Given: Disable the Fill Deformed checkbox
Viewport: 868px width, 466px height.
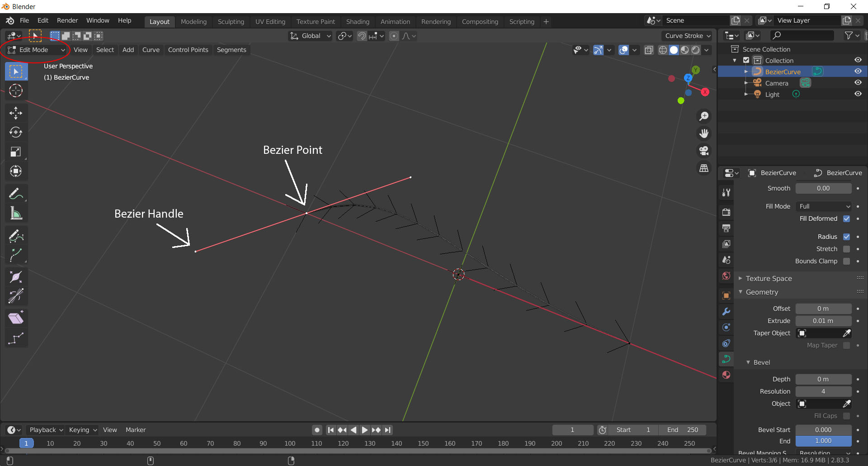Looking at the screenshot, I should point(847,219).
